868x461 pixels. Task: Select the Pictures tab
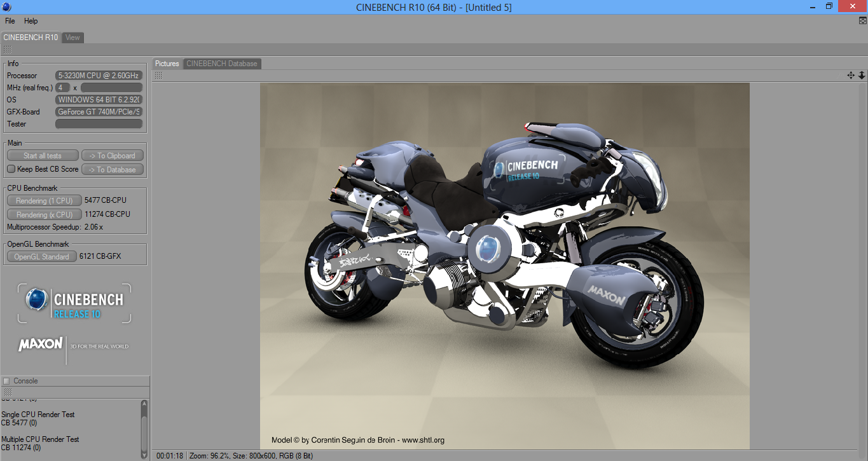click(x=167, y=64)
